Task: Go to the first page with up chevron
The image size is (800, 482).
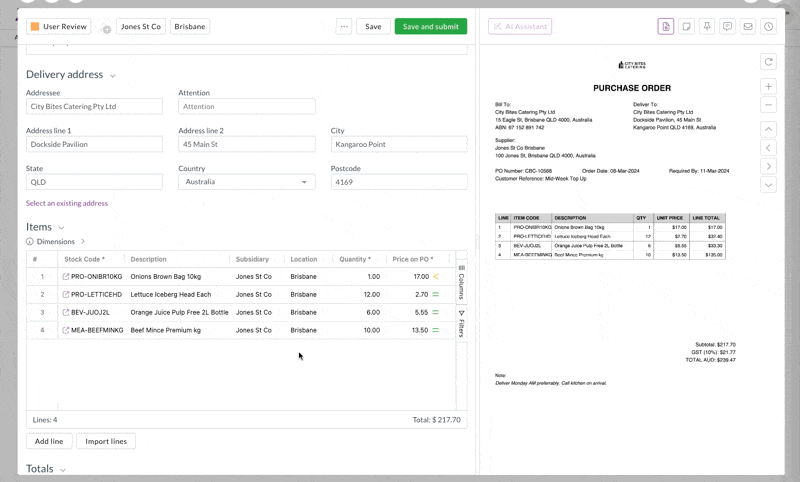Action: 768,130
